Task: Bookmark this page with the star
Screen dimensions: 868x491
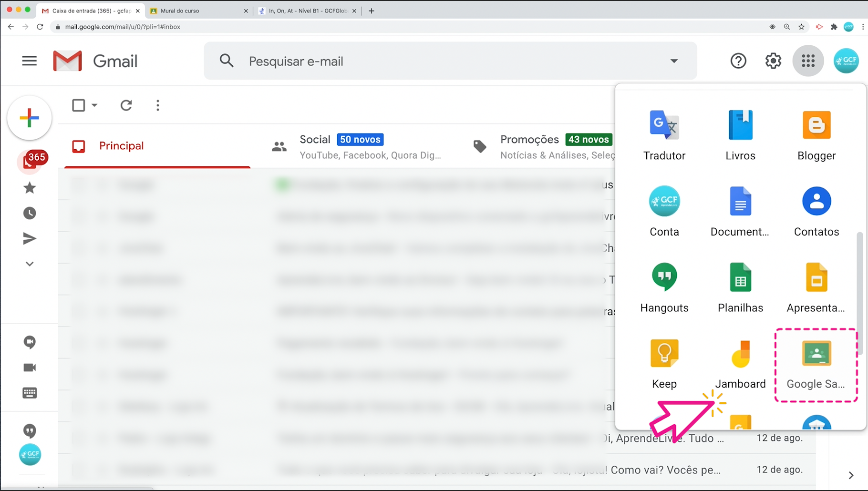Action: click(x=802, y=27)
